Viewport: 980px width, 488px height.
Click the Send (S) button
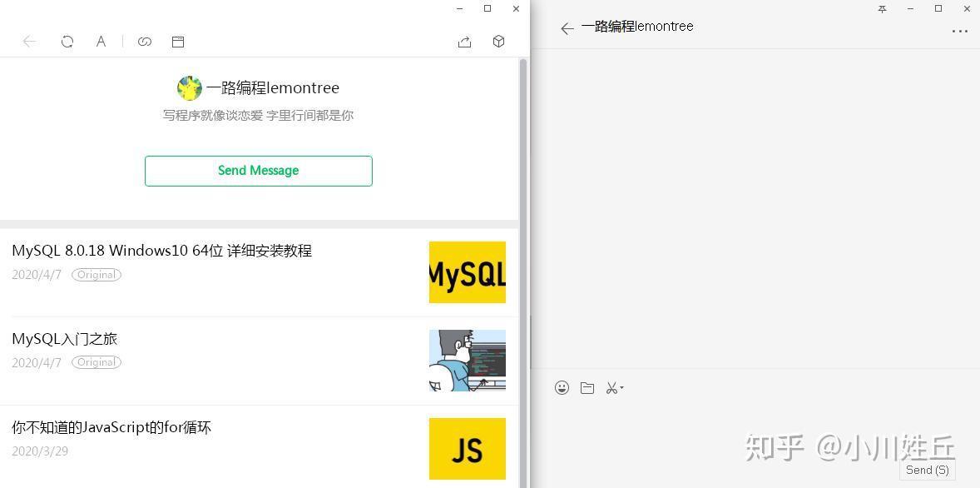927,469
